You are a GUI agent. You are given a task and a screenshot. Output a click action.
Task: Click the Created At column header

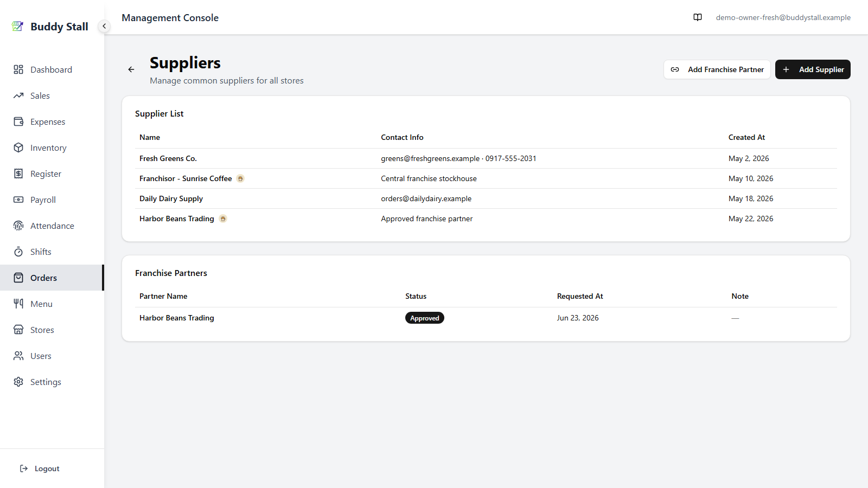tap(746, 137)
